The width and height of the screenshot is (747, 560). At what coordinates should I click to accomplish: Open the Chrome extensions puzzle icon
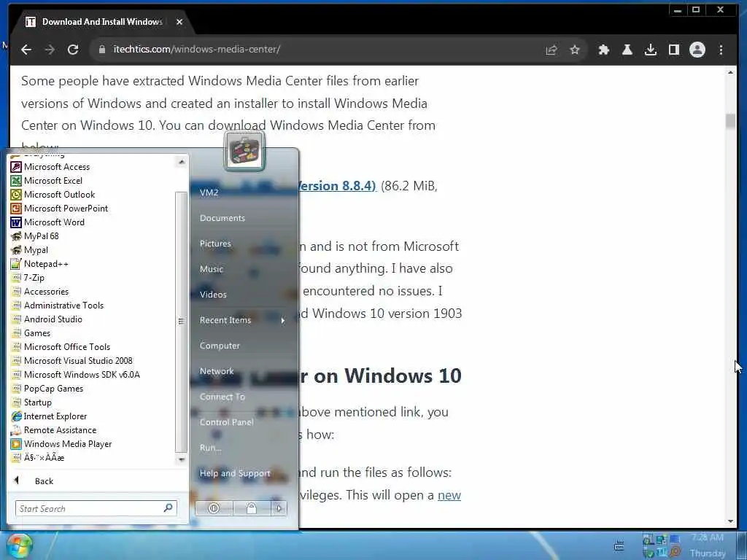603,50
